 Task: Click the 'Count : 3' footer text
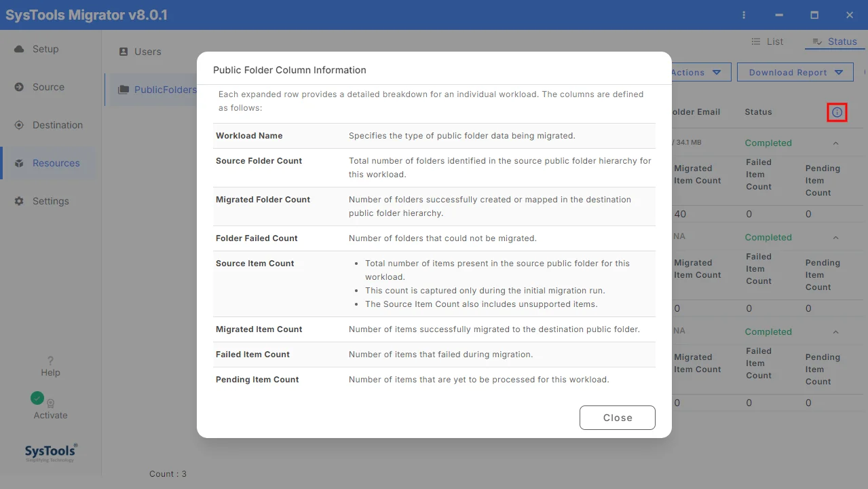pyautogui.click(x=168, y=474)
